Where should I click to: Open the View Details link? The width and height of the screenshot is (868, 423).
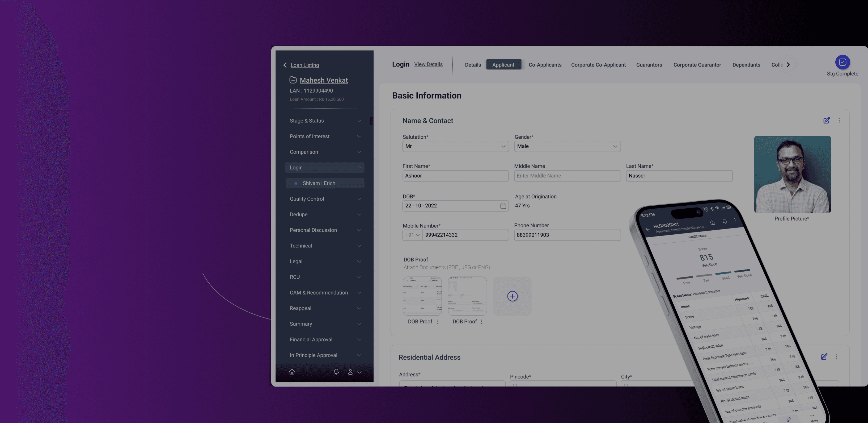pyautogui.click(x=428, y=64)
